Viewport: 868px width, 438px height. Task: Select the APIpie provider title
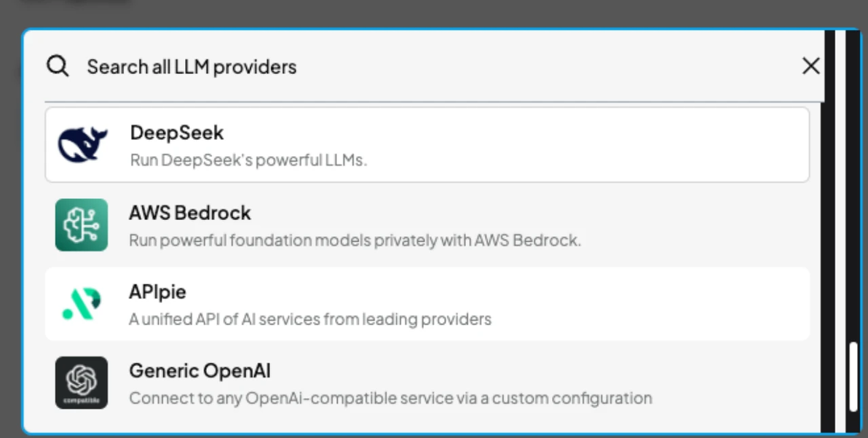157,292
